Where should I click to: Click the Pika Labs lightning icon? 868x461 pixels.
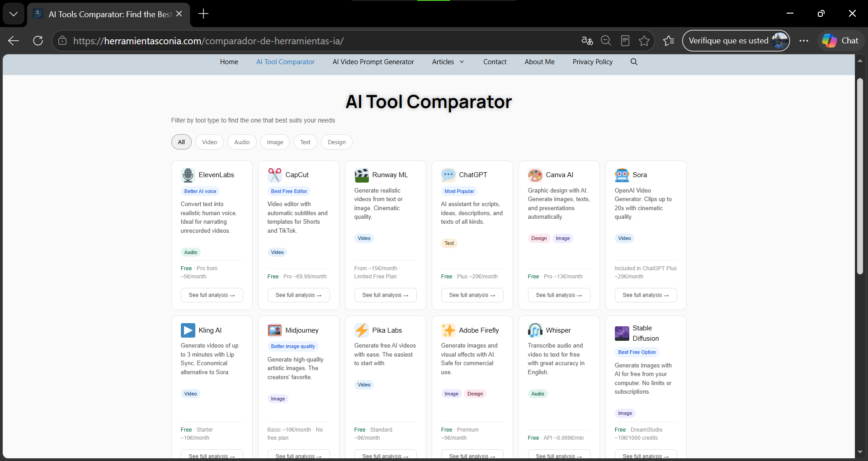(362, 330)
